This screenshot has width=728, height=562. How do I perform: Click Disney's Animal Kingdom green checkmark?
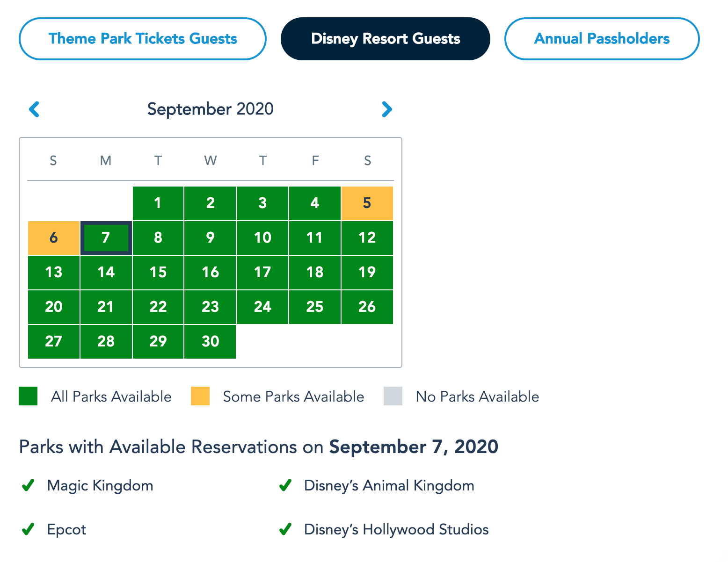(285, 485)
